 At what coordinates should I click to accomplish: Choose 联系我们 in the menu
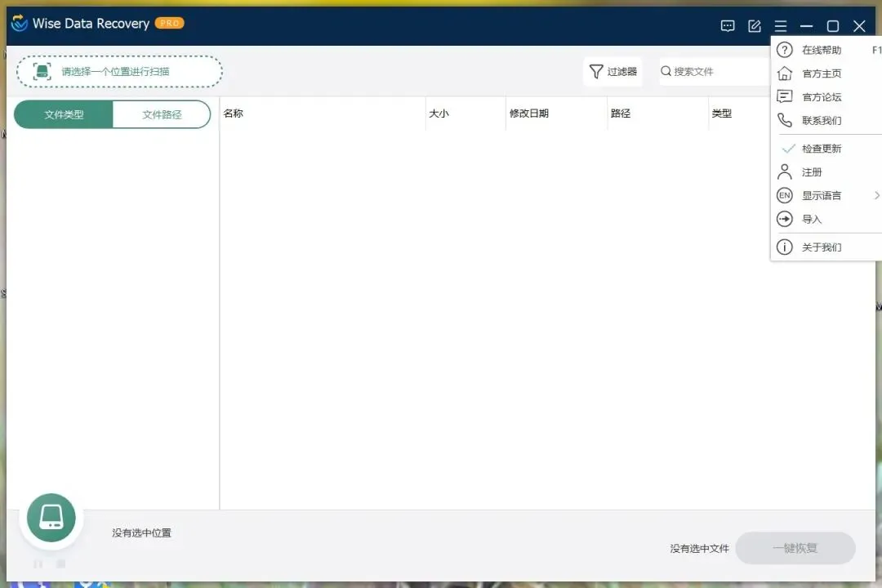pyautogui.click(x=826, y=120)
